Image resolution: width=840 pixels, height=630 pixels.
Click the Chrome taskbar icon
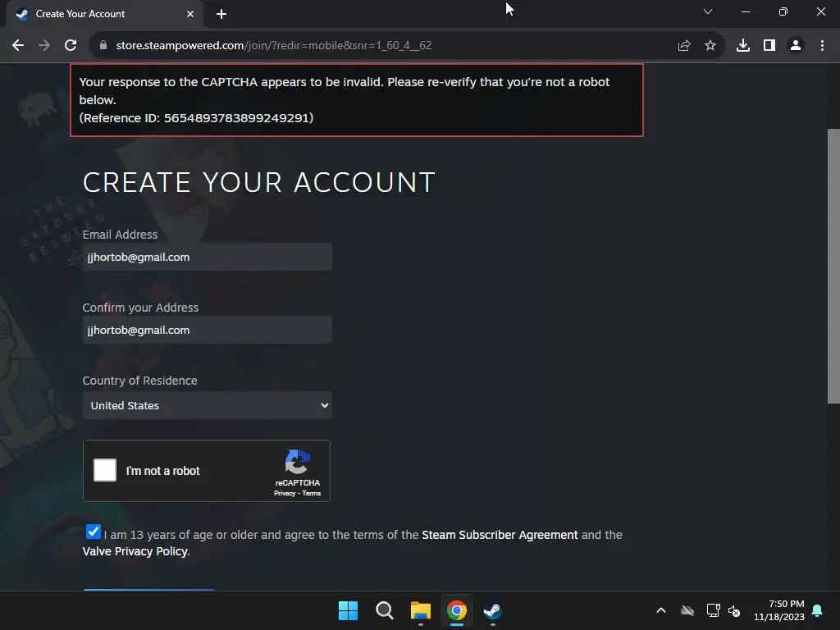[457, 610]
